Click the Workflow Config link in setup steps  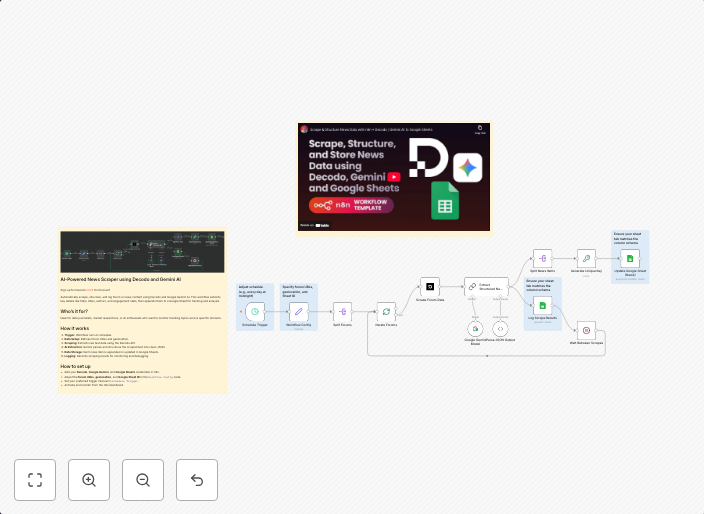tap(162, 377)
